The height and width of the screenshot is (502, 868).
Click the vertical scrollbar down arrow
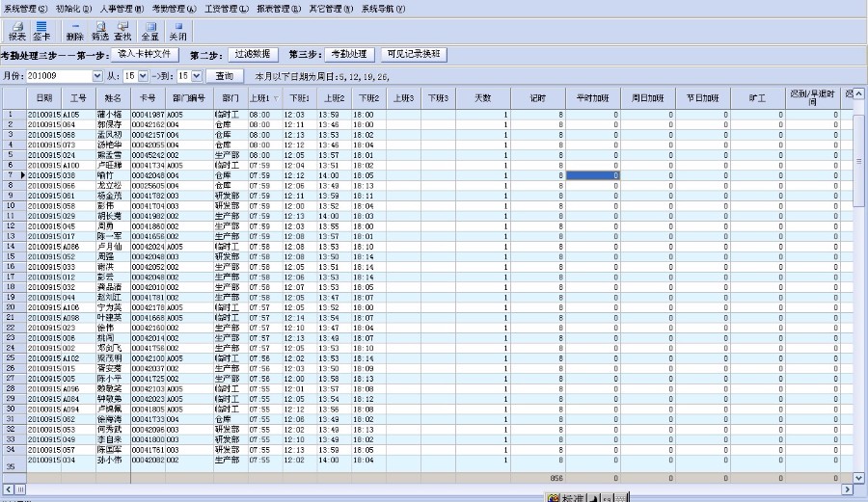coord(858,478)
